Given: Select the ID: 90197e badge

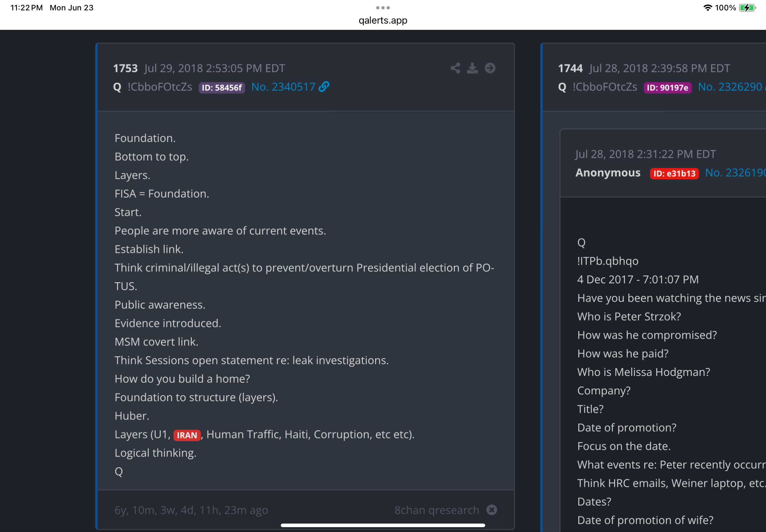Looking at the screenshot, I should tap(667, 88).
